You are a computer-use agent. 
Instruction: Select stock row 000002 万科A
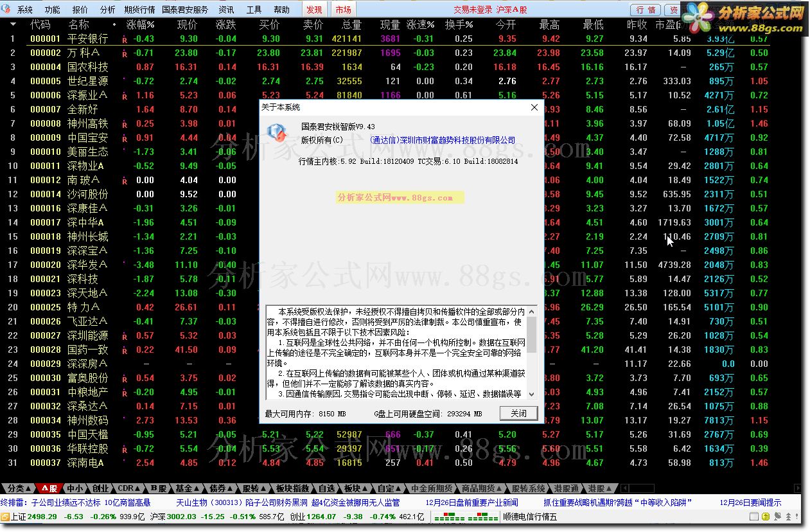[385, 53]
